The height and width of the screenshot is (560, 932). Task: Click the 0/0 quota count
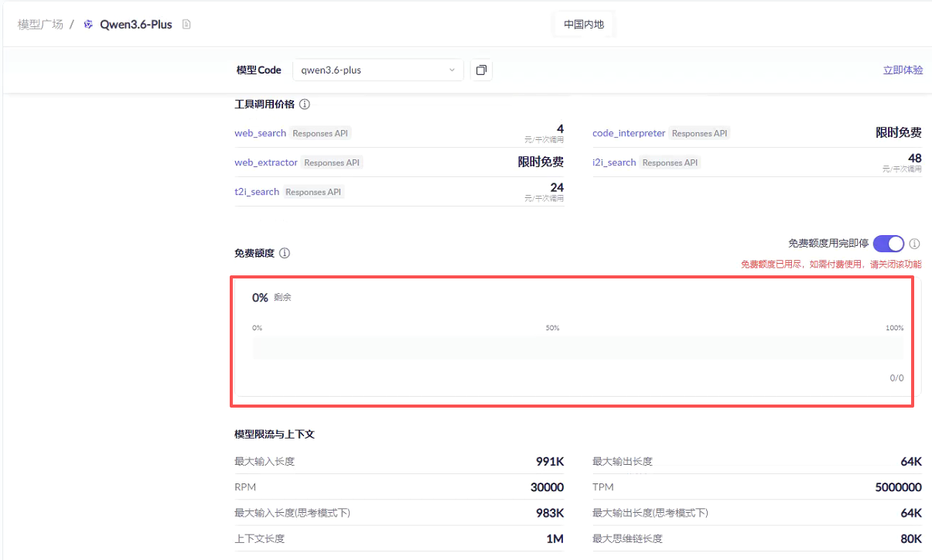click(896, 378)
